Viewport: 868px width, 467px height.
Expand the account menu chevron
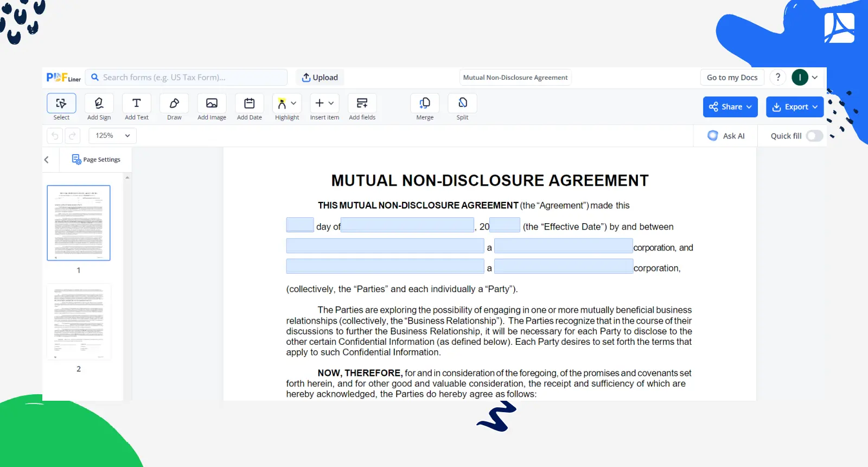pyautogui.click(x=815, y=78)
